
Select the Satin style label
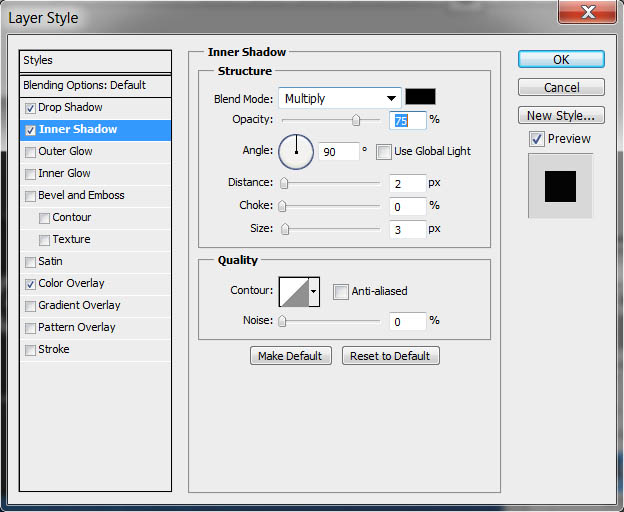(50, 261)
